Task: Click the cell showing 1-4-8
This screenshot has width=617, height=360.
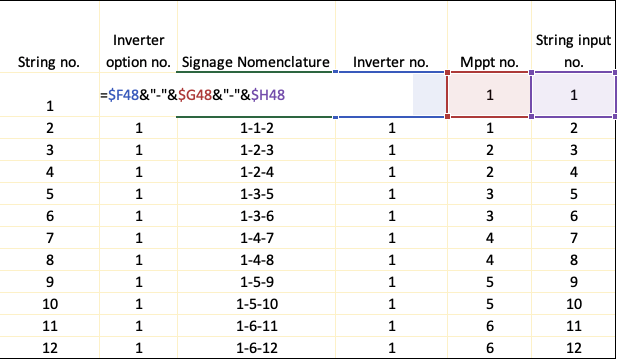Action: click(x=257, y=260)
